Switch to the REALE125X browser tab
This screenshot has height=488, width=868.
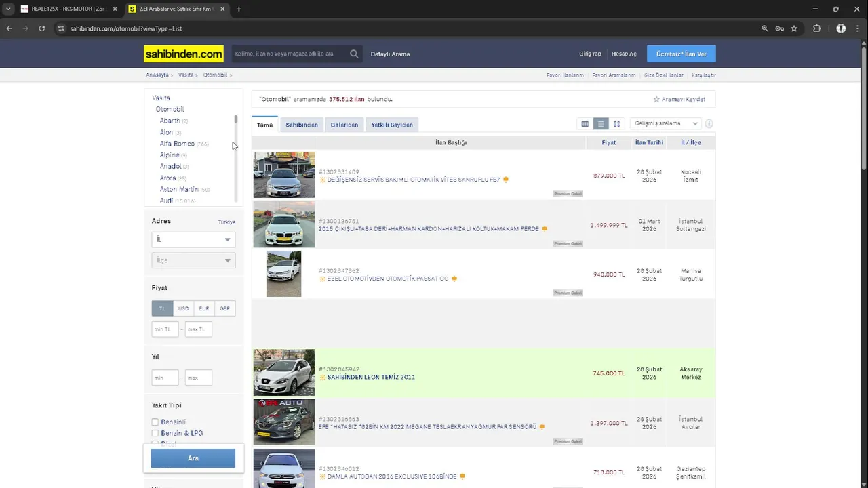point(68,9)
